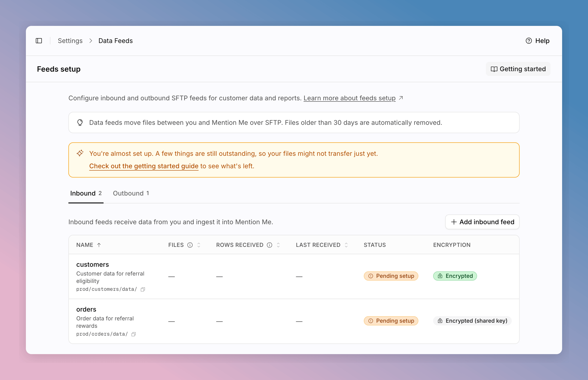588x380 pixels.
Task: Sort table by FILES column
Action: pos(199,245)
